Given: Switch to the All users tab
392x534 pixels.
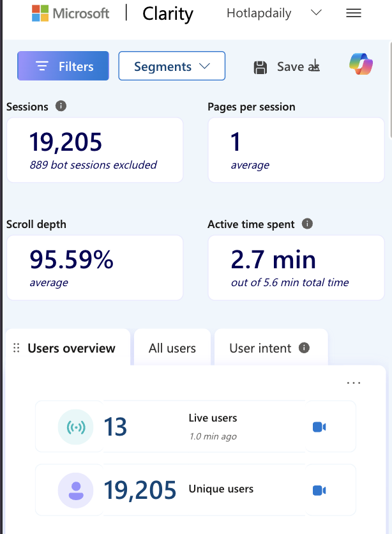Looking at the screenshot, I should [x=172, y=348].
